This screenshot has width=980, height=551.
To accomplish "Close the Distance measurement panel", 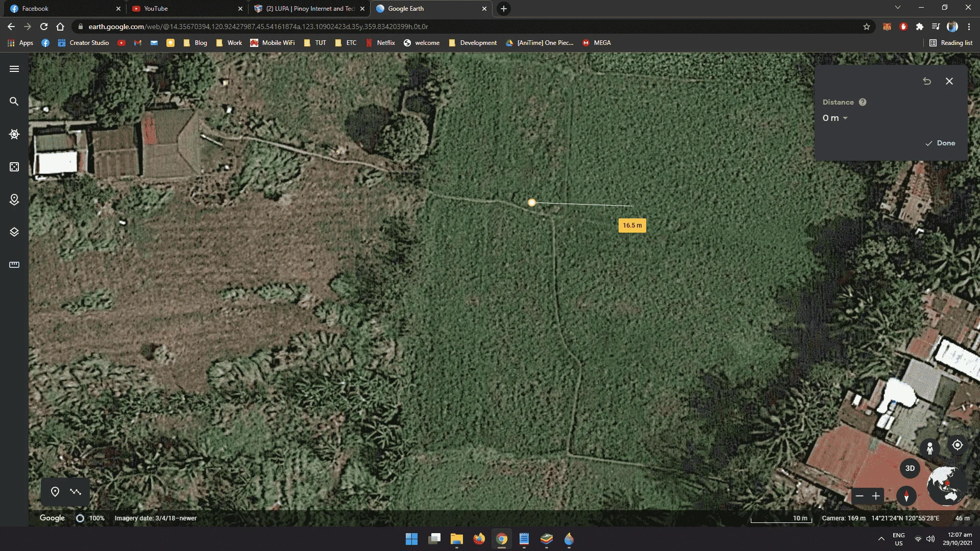I will pos(949,81).
